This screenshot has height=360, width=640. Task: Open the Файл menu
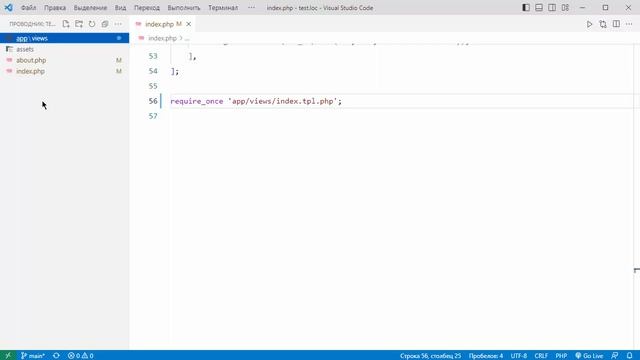[28, 8]
